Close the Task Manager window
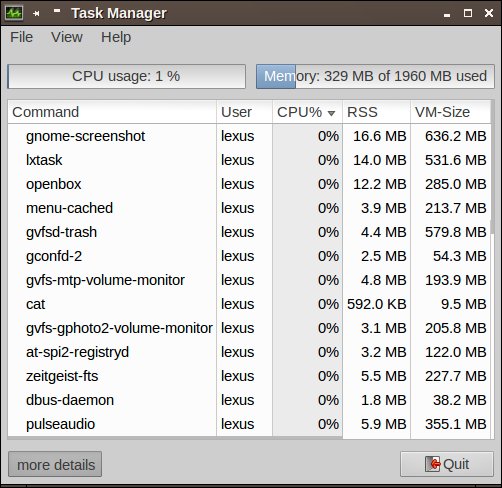This screenshot has height=488, width=502. (x=489, y=13)
